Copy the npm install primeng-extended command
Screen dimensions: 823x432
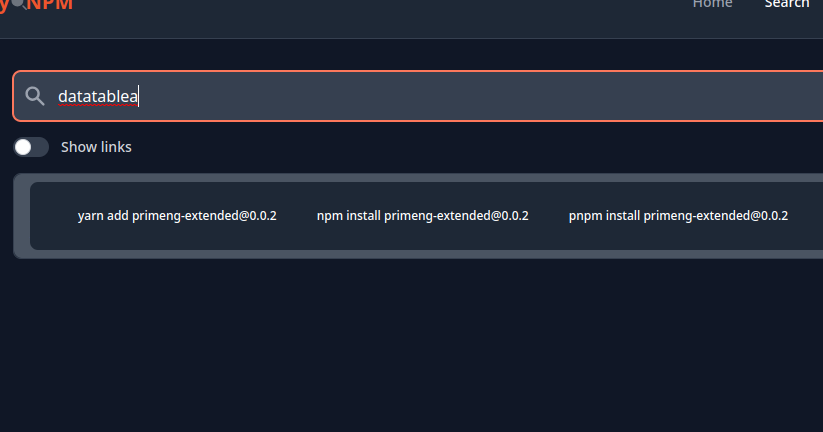tap(423, 215)
